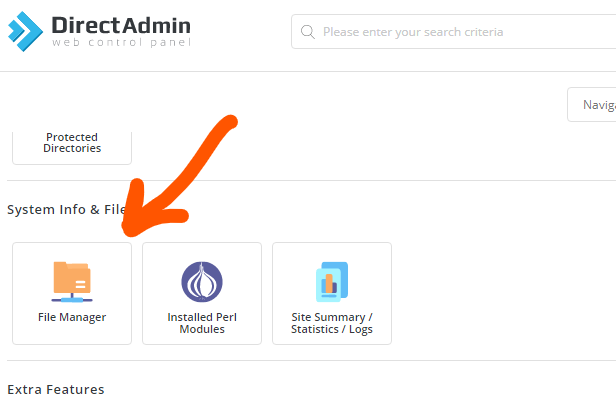
Task: Select the Installed Perl Modules tile card
Action: (202, 293)
